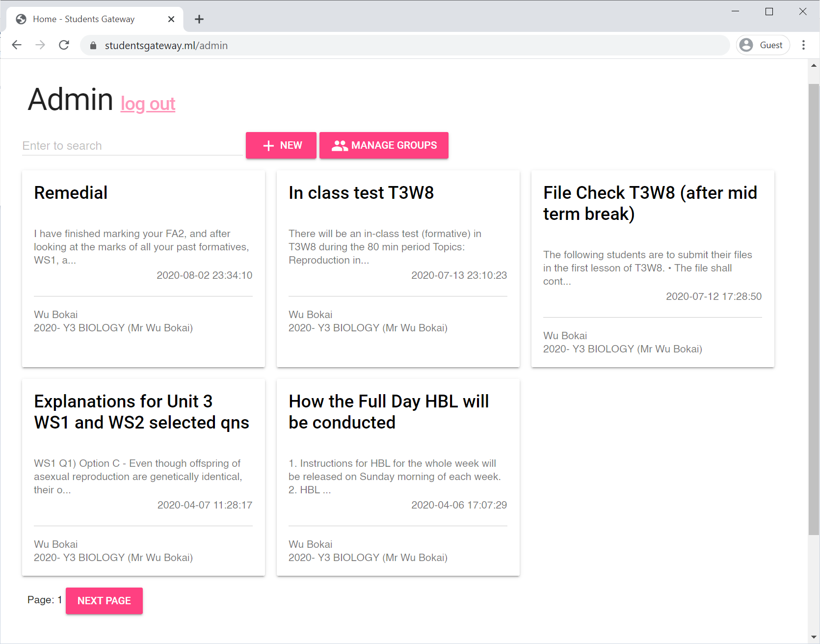
Task: Minimize the browser window
Action: coord(735,11)
